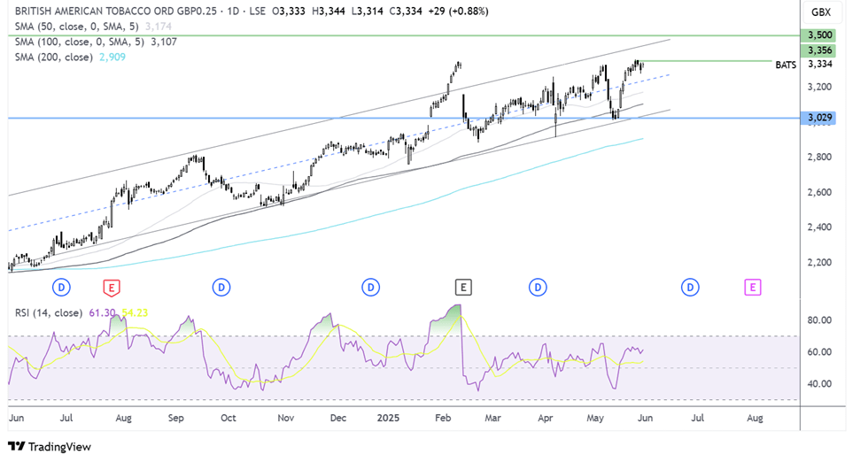Click the 80.00 RSI axis label

click(819, 320)
